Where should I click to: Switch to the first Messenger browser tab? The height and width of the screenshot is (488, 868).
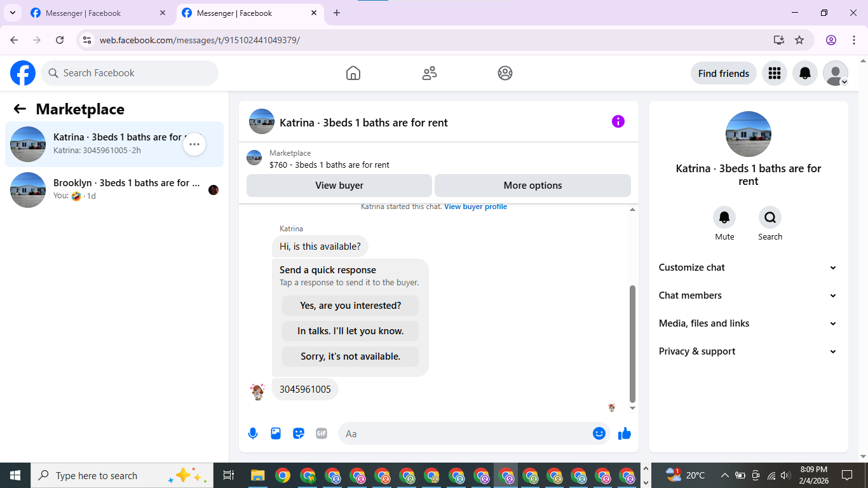click(x=98, y=13)
